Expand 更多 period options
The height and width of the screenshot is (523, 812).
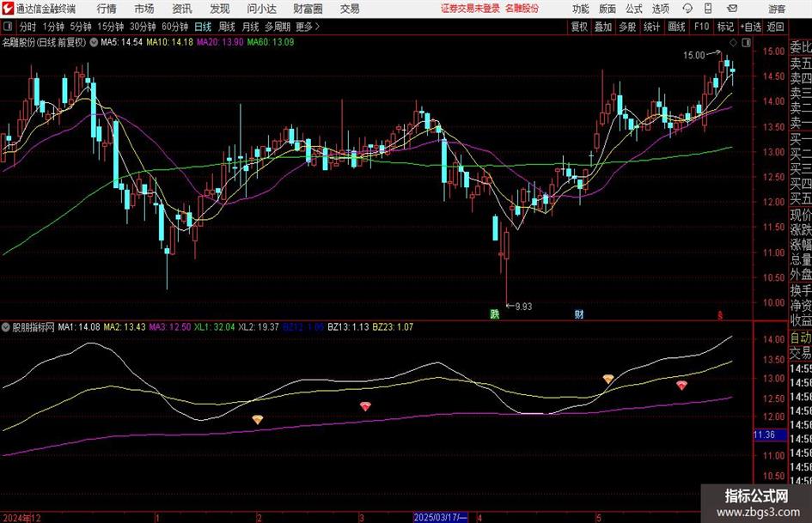(x=308, y=27)
